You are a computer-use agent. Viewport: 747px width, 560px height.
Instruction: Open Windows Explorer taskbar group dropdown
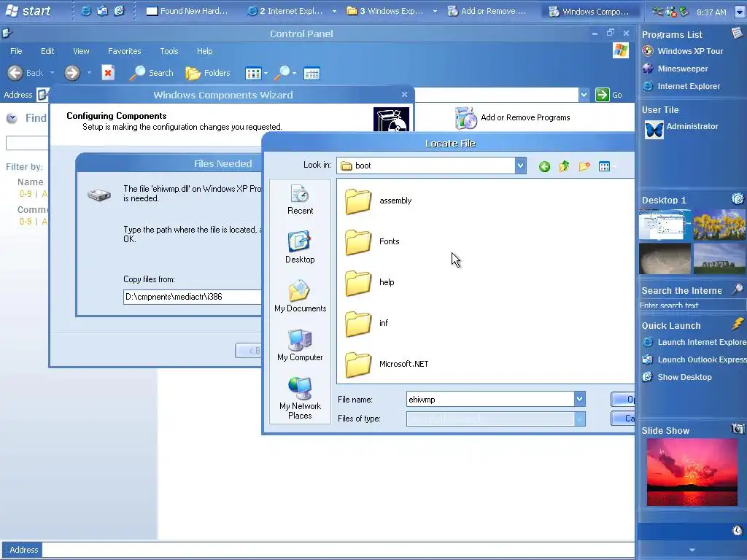[x=435, y=11]
